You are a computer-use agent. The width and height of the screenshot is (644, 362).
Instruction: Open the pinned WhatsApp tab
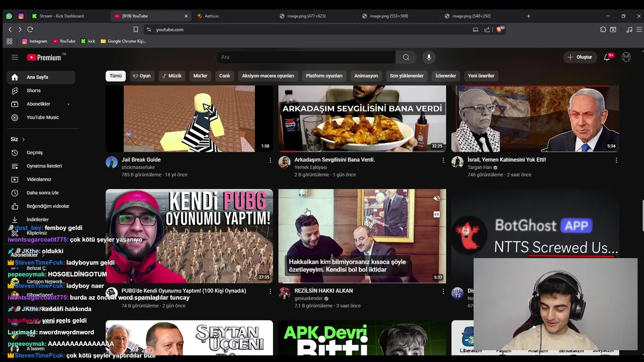pyautogui.click(x=9, y=16)
